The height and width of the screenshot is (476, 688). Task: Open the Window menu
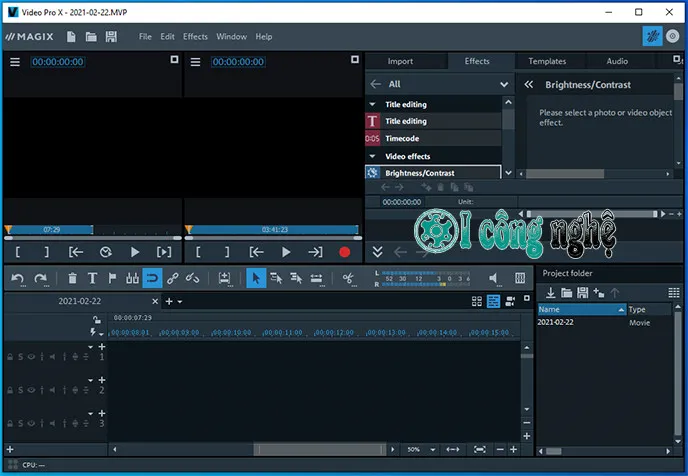[231, 37]
